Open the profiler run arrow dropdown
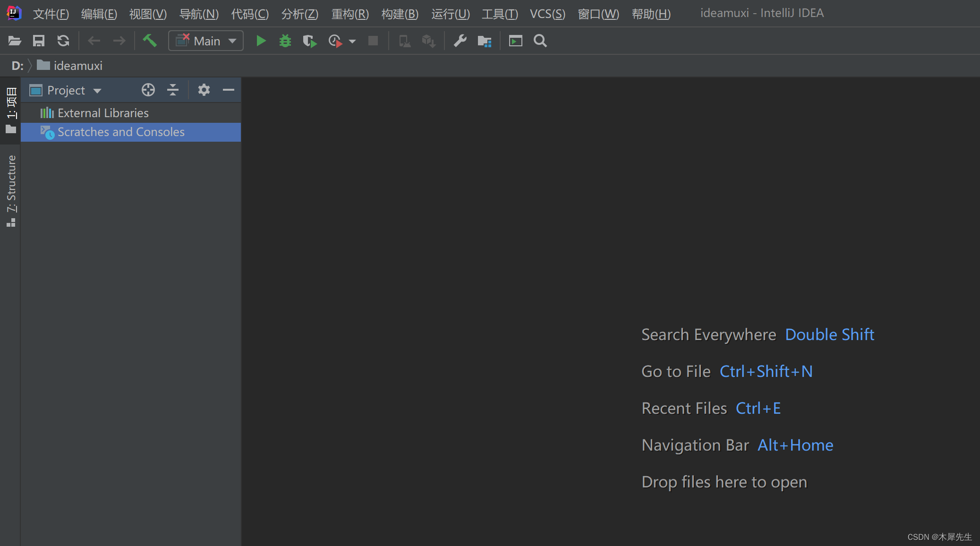Image resolution: width=980 pixels, height=546 pixels. tap(352, 41)
